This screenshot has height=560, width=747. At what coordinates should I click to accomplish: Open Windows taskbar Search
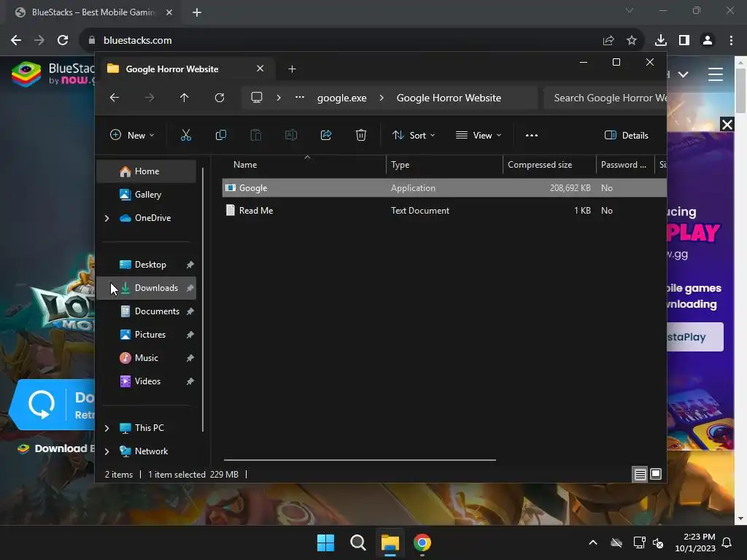357,542
